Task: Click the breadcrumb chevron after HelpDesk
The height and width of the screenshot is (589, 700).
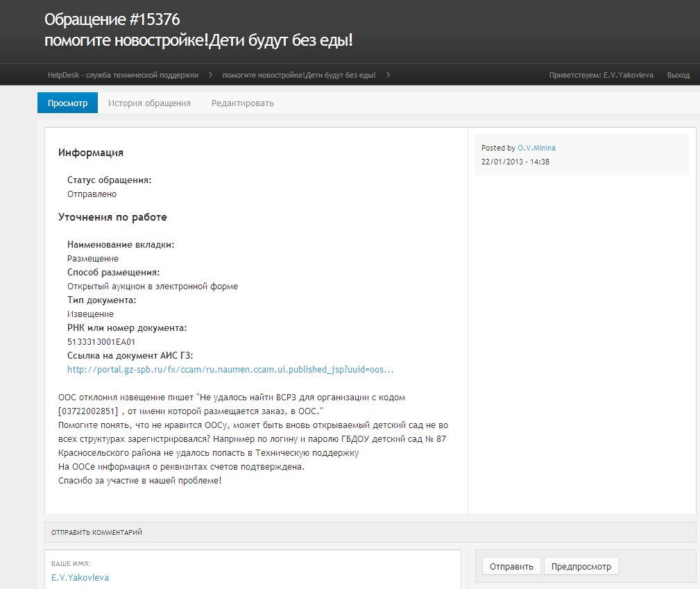Action: 210,75
